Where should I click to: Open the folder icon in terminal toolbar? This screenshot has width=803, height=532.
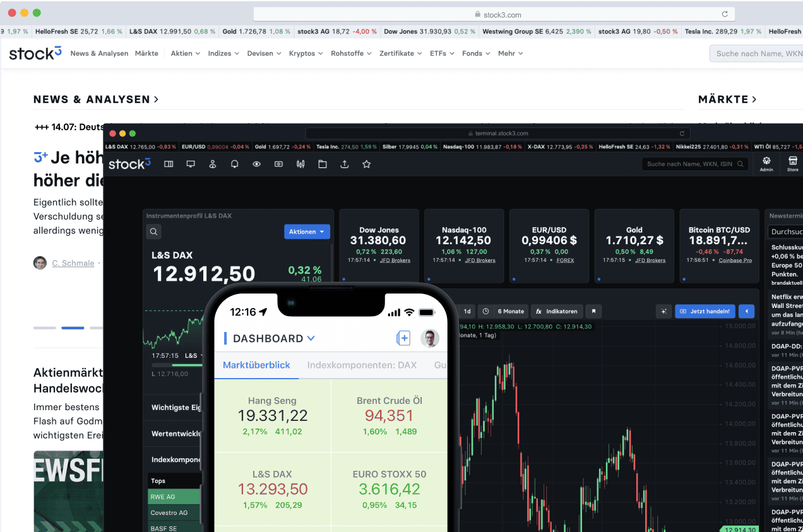tap(323, 164)
